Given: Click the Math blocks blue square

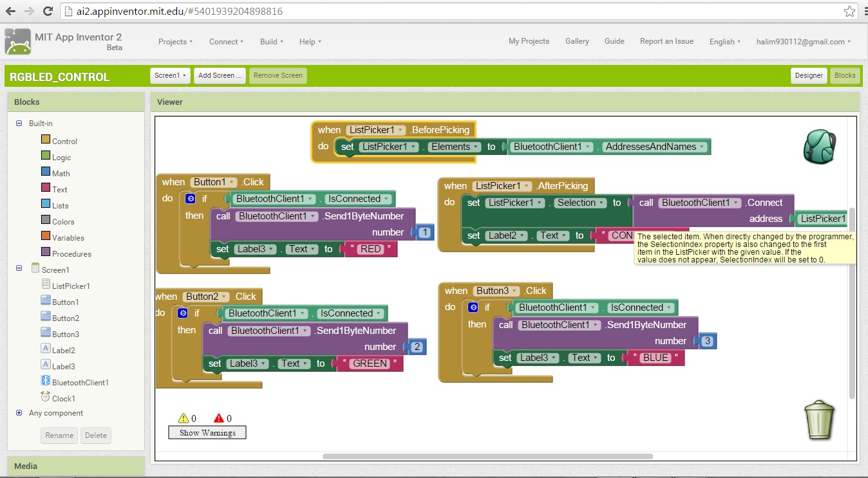Looking at the screenshot, I should pyautogui.click(x=46, y=172).
